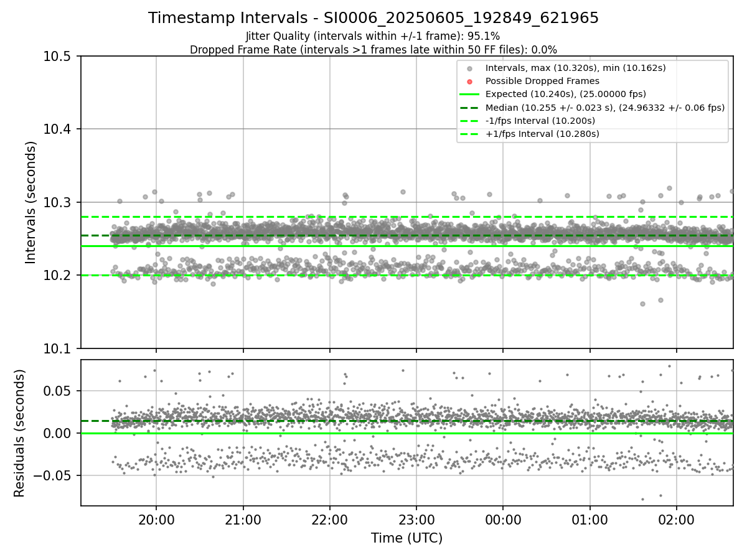Click the '22:00' time tick label
This screenshot has height=560, width=747.
pyautogui.click(x=329, y=519)
